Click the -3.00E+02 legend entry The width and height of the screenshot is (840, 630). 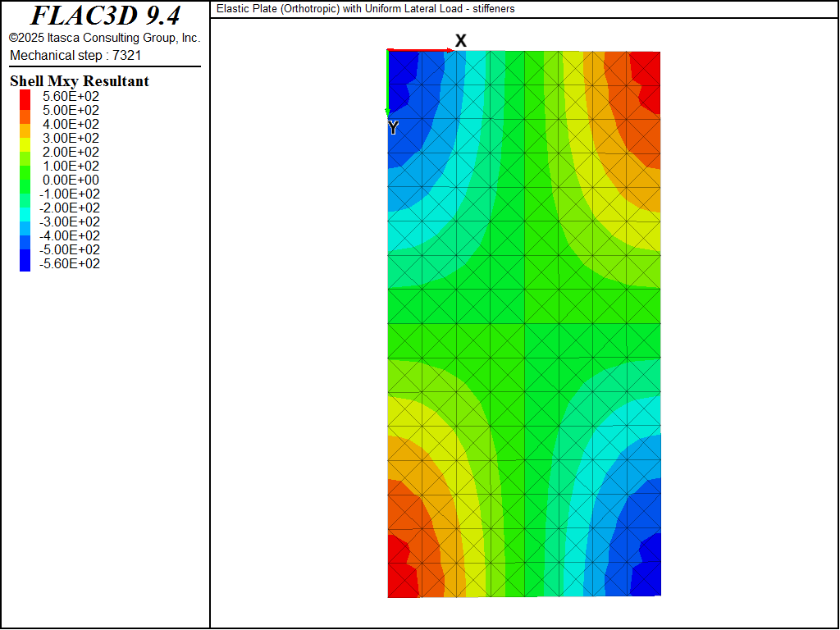pos(69,221)
